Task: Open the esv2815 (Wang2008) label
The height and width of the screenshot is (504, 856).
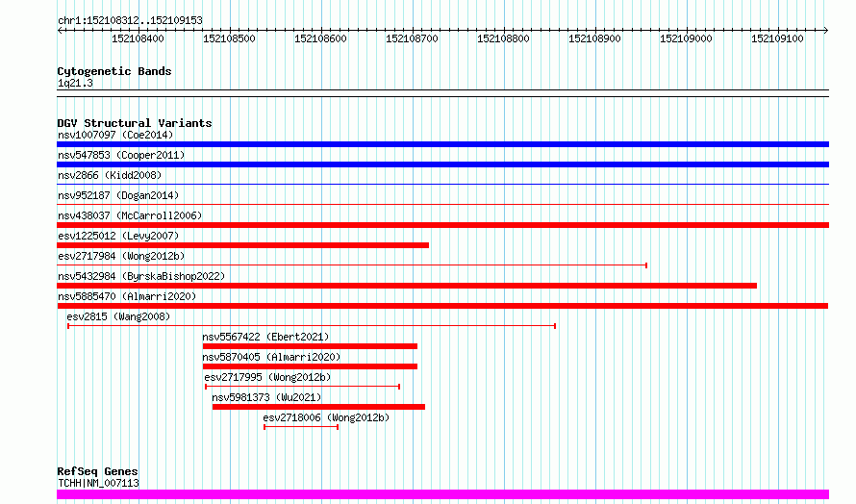Action: click(118, 316)
